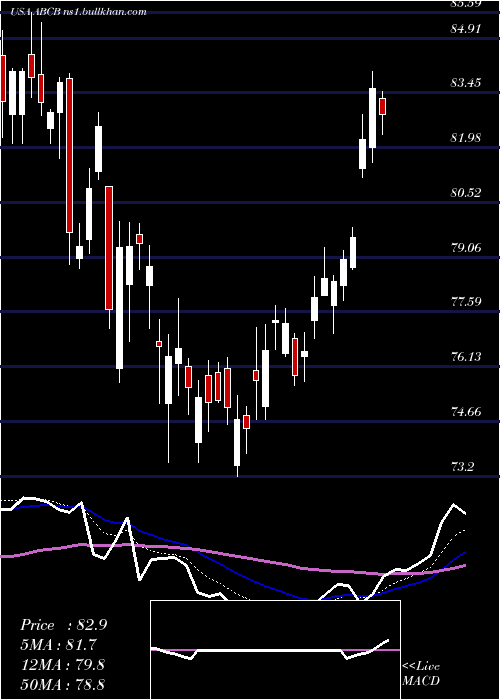The image size is (500, 700).
Task: Click the 5MA : 81.7 value
Action: [x=58, y=645]
